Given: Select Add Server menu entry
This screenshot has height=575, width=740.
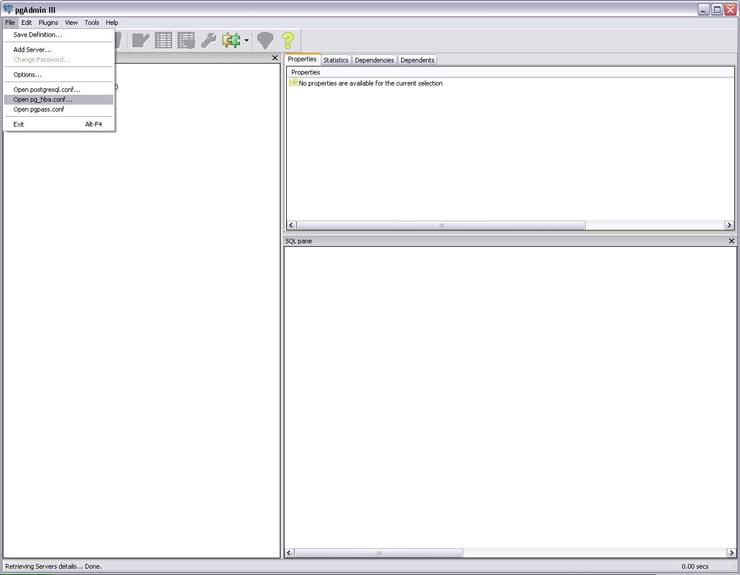Looking at the screenshot, I should click(x=59, y=50).
